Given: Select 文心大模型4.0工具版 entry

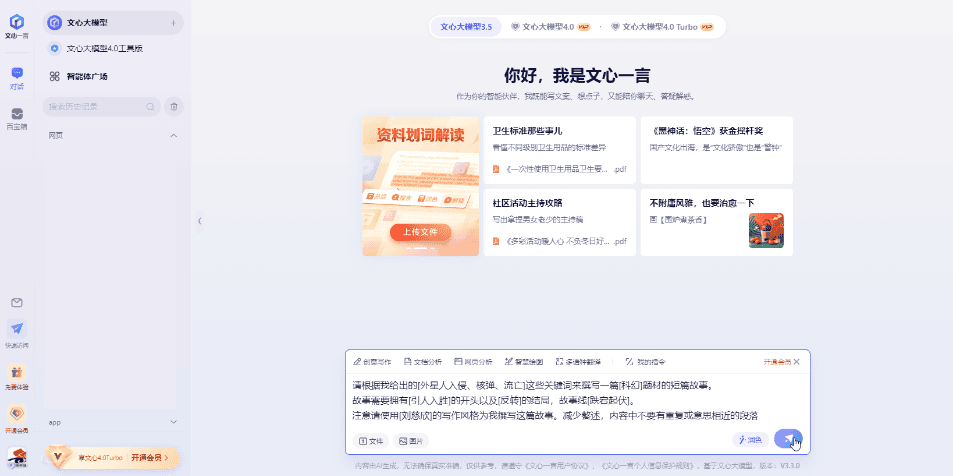Looking at the screenshot, I should pos(113,48).
